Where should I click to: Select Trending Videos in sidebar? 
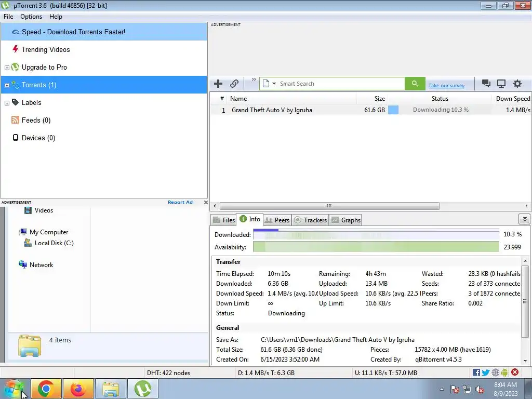(x=104, y=49)
